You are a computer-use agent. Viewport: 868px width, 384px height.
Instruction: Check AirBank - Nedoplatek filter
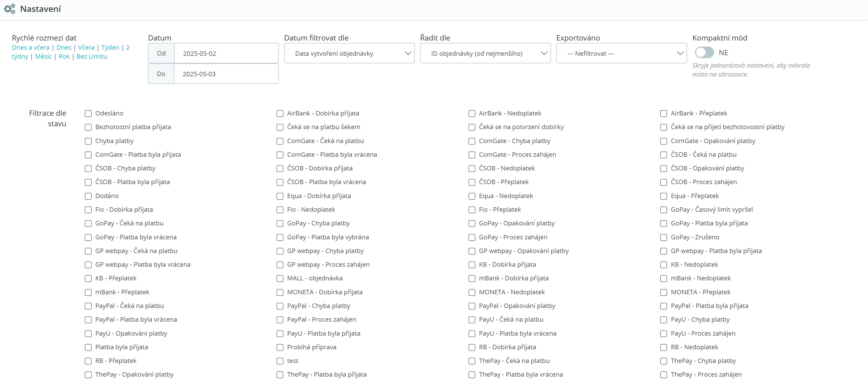[x=472, y=114]
